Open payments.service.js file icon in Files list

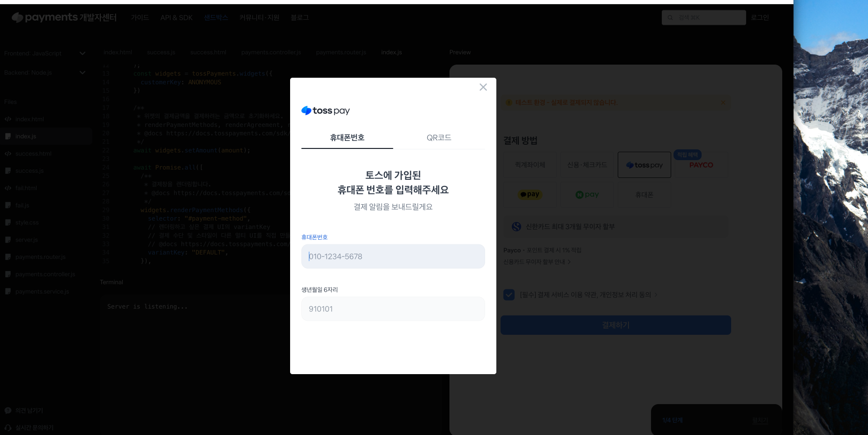[8, 291]
